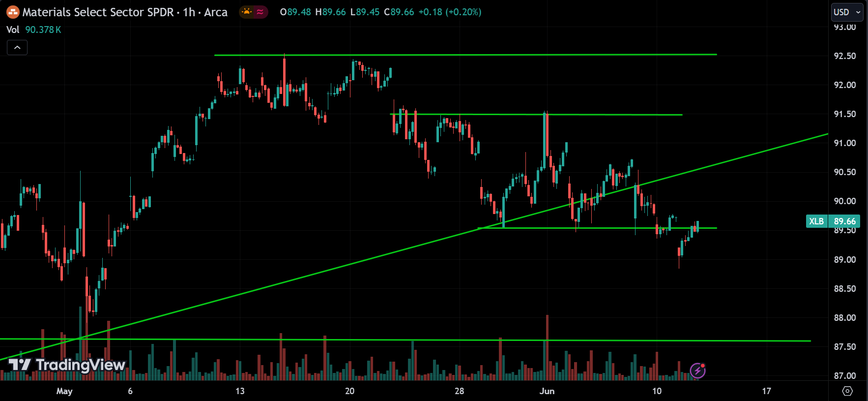Click the open price value O89.48

click(x=295, y=12)
